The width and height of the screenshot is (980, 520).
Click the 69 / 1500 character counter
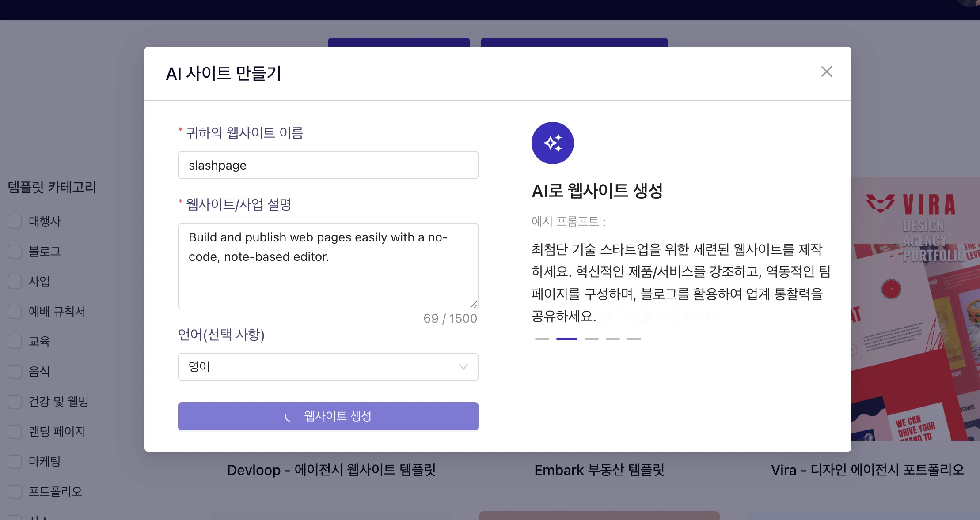(450, 319)
